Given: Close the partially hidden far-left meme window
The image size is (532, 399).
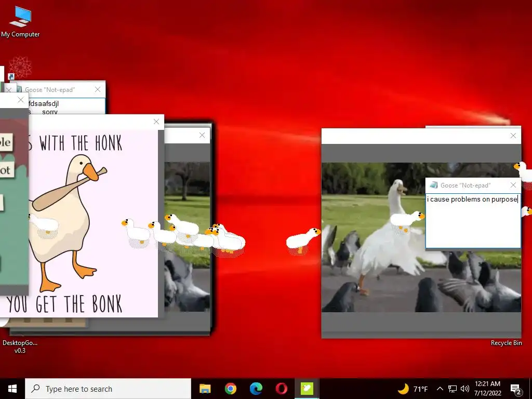Looking at the screenshot, I should (21, 100).
